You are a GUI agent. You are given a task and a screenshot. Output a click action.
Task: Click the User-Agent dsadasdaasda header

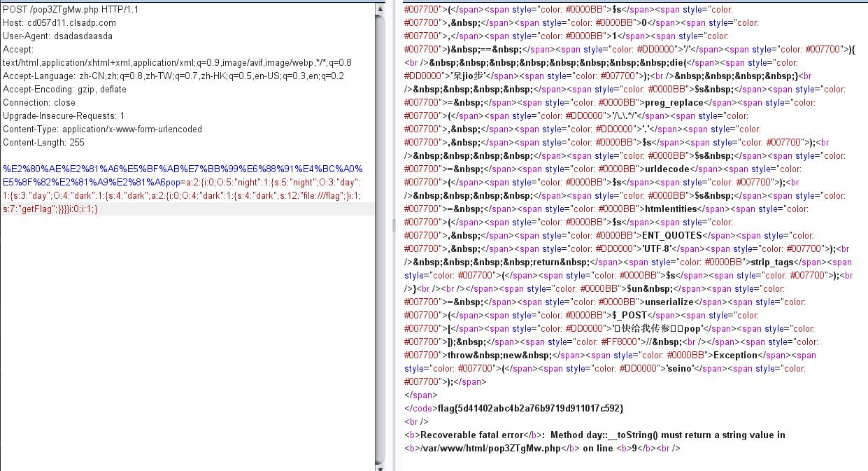[57, 36]
